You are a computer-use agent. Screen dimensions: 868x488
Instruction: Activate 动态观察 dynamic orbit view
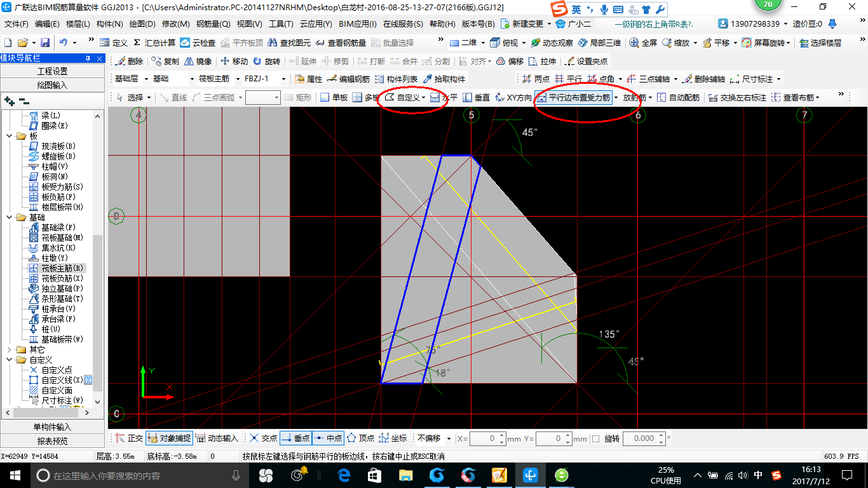click(x=552, y=43)
